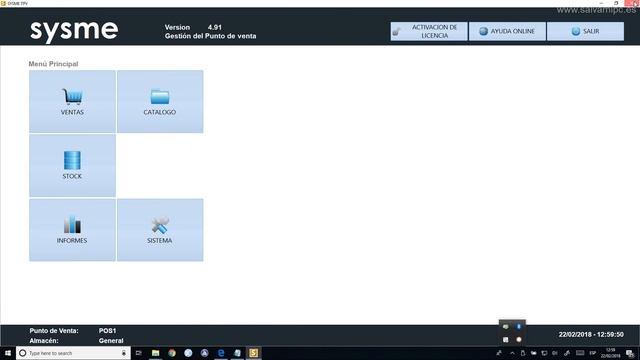Open the Stock database tile

(72, 166)
